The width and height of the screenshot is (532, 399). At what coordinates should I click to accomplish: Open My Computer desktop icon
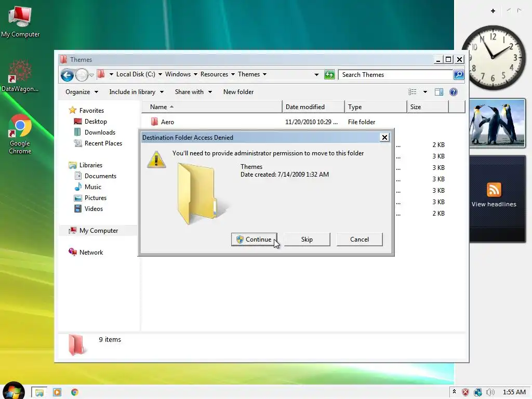click(x=20, y=22)
